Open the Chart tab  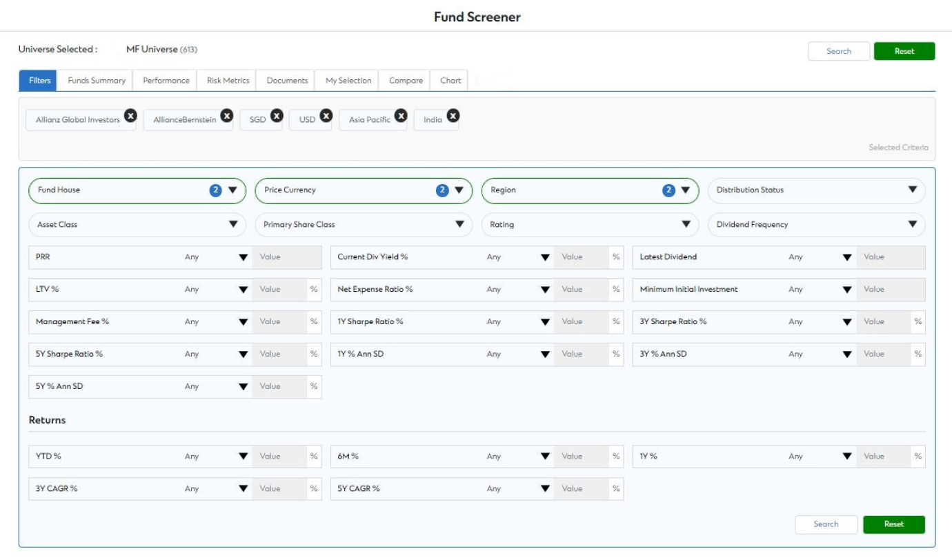coord(450,81)
